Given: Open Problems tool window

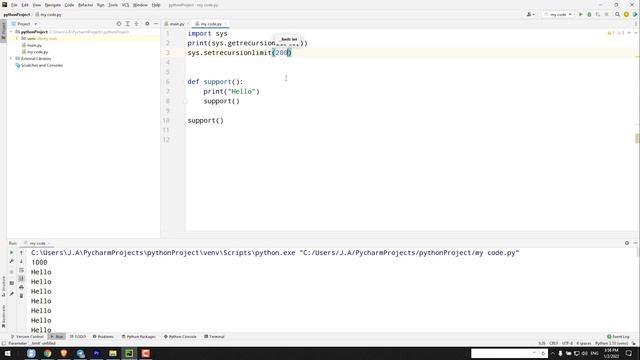Looking at the screenshot, I should [103, 337].
